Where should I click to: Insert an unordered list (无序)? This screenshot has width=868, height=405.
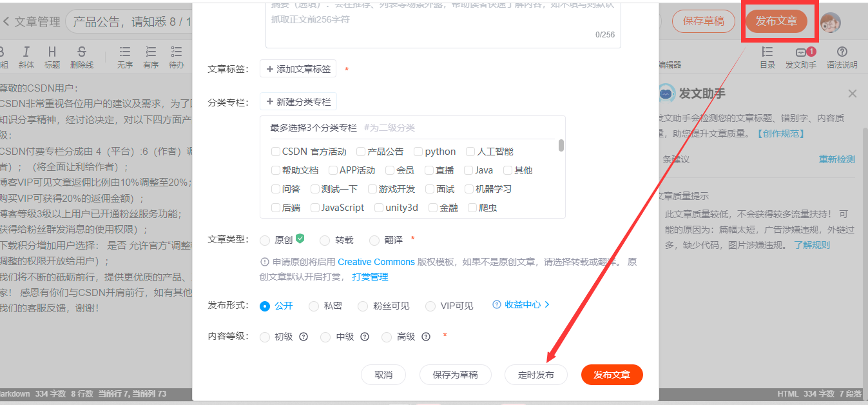point(125,57)
